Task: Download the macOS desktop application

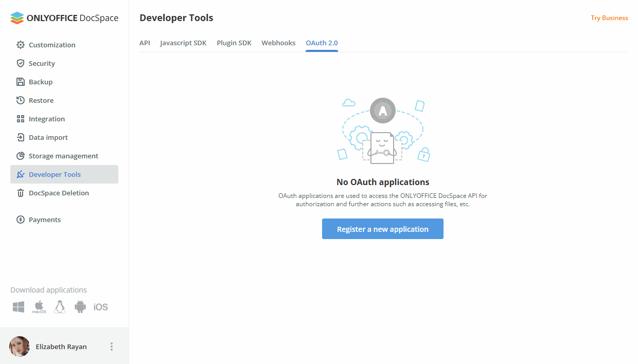Action: pyautogui.click(x=39, y=307)
